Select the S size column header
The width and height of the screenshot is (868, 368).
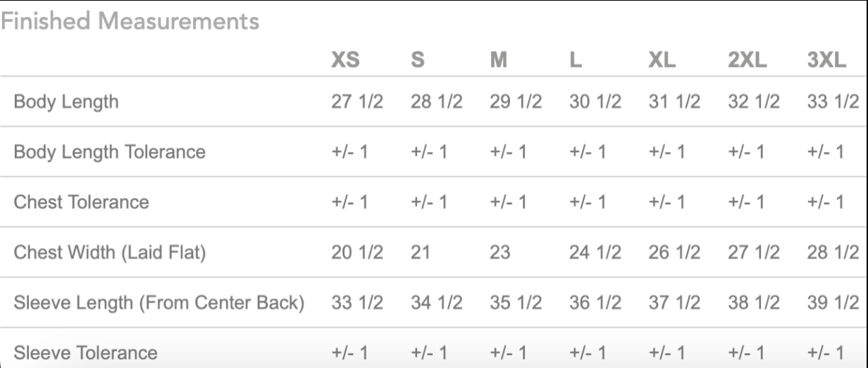coord(417,61)
